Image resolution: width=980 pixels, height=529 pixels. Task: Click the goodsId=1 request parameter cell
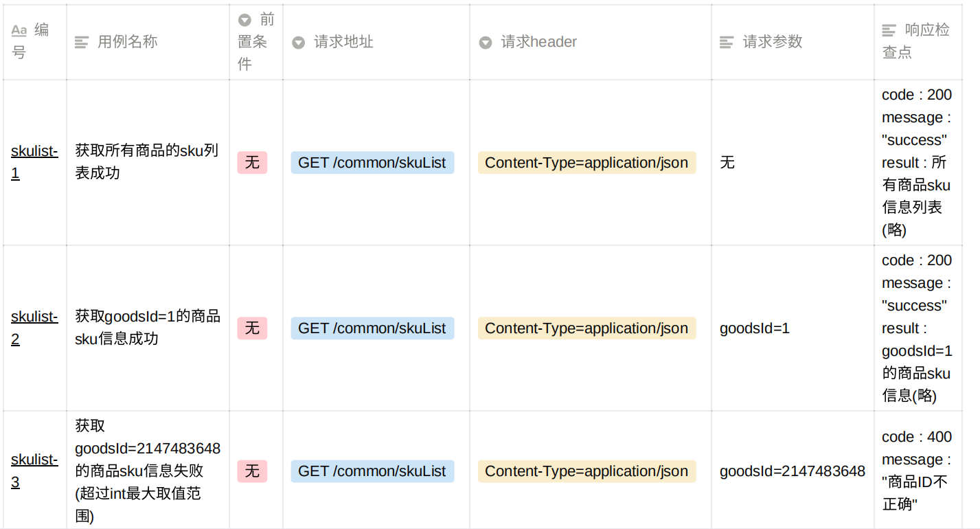coord(755,328)
